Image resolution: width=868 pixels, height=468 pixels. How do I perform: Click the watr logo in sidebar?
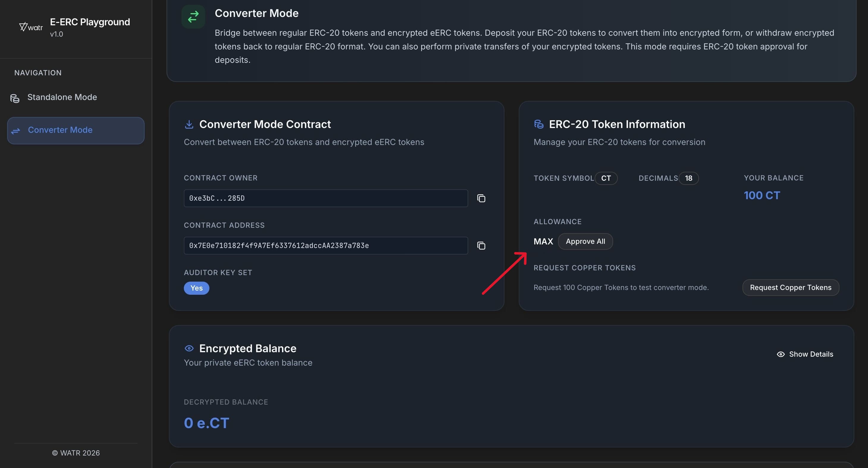pyautogui.click(x=31, y=27)
